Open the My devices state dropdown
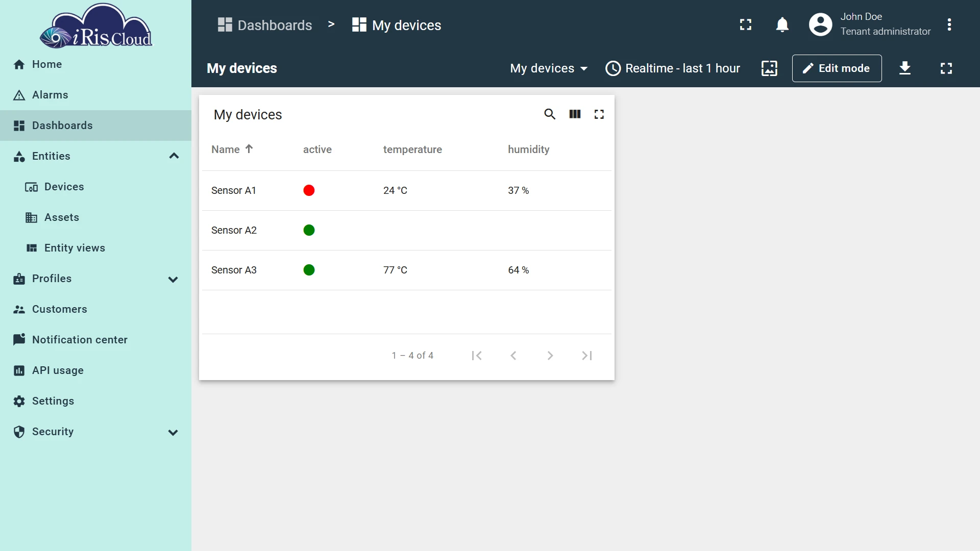Screen dimensions: 980x551 pyautogui.click(x=549, y=68)
